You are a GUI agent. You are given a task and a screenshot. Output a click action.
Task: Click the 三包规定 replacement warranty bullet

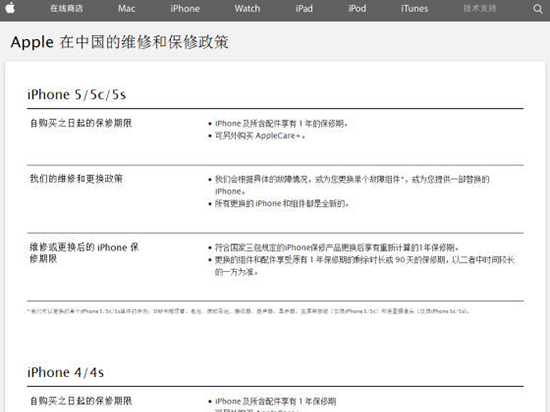(x=337, y=248)
